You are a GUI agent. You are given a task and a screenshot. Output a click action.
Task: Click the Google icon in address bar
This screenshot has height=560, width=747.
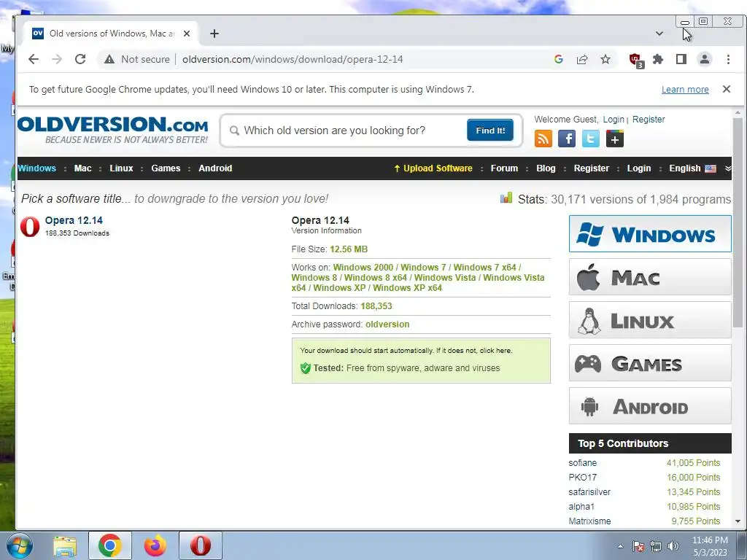point(559,59)
